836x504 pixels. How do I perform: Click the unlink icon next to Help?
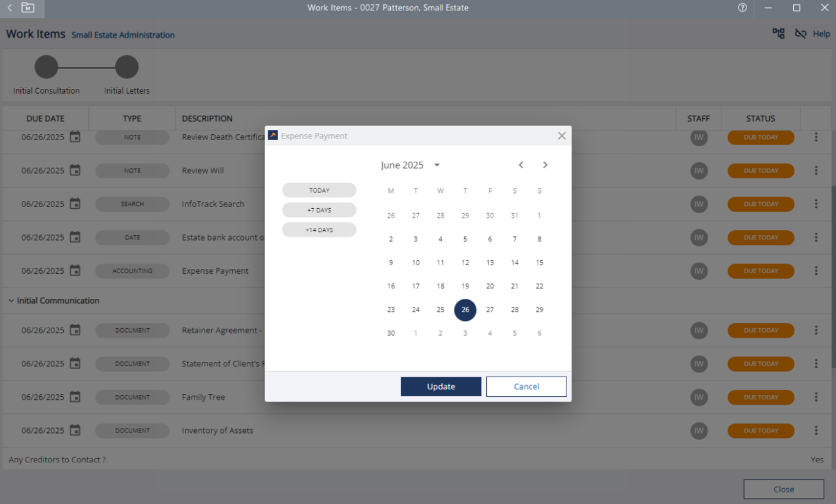(800, 34)
